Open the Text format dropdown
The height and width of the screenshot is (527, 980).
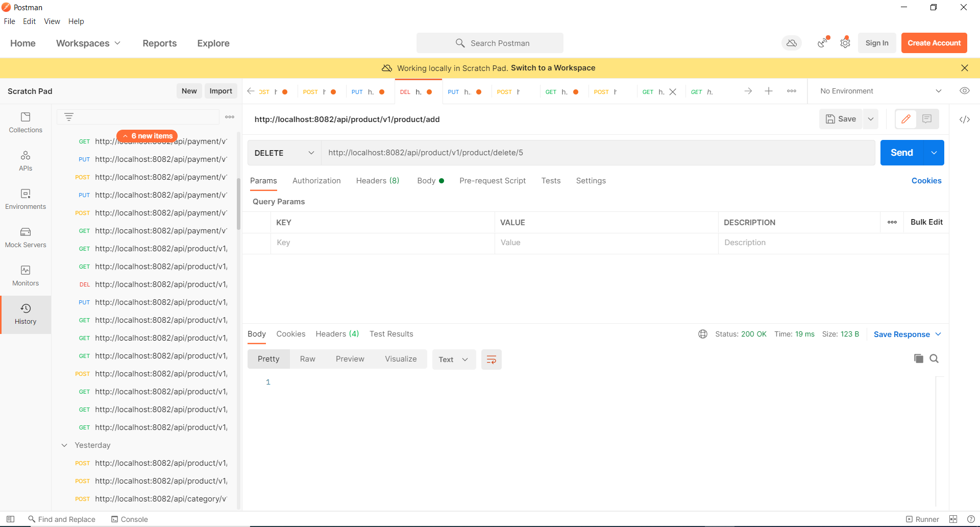coord(454,360)
